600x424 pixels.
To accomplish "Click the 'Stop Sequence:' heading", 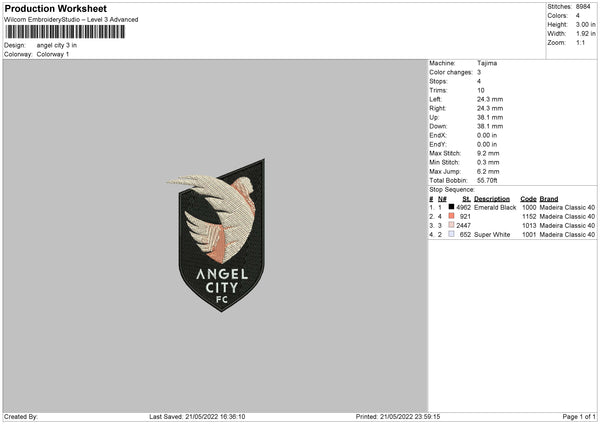I will pyautogui.click(x=452, y=190).
